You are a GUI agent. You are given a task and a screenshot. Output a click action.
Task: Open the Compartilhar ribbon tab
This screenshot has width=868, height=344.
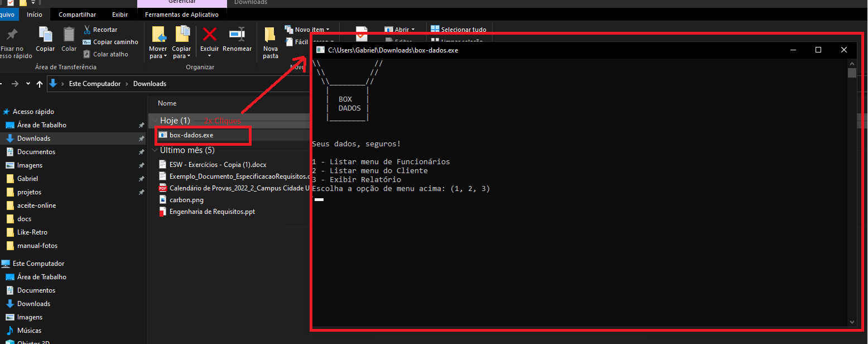tap(78, 15)
